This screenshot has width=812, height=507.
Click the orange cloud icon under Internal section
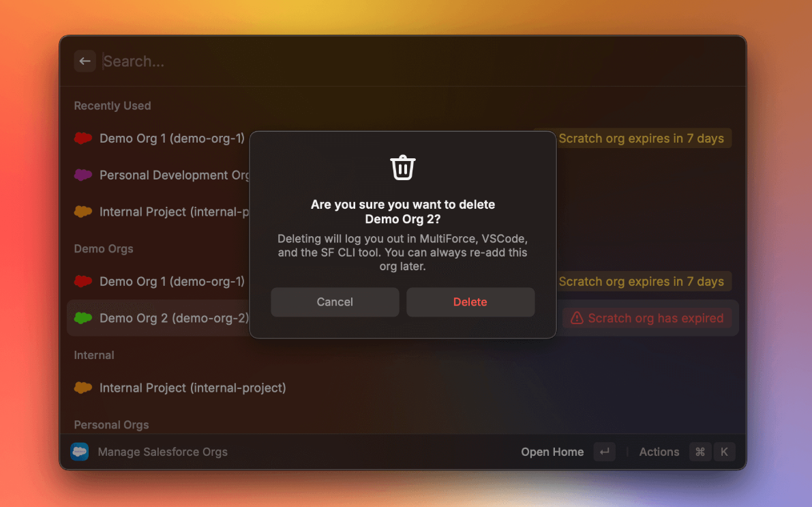coord(83,388)
